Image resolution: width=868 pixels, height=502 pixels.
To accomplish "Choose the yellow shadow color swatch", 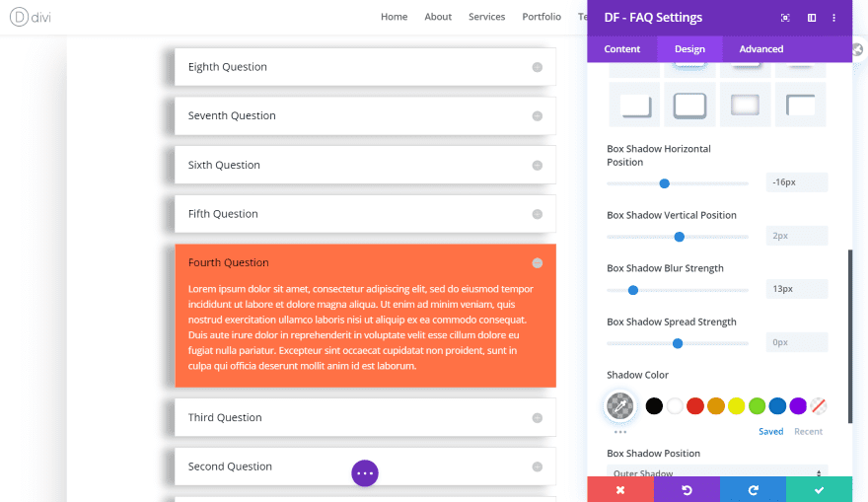I will point(736,405).
